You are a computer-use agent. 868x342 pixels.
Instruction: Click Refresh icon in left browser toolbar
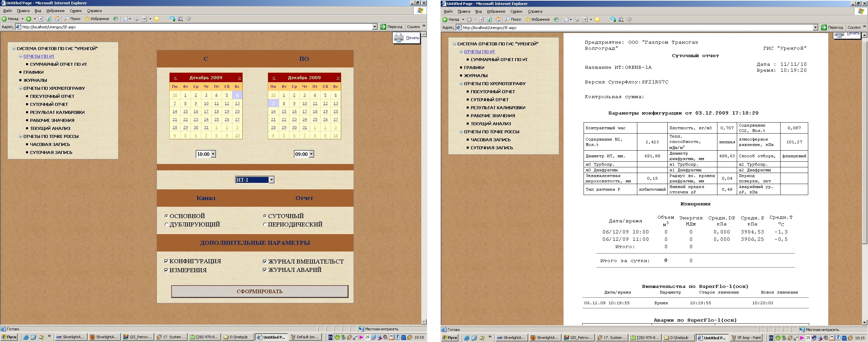coord(49,19)
